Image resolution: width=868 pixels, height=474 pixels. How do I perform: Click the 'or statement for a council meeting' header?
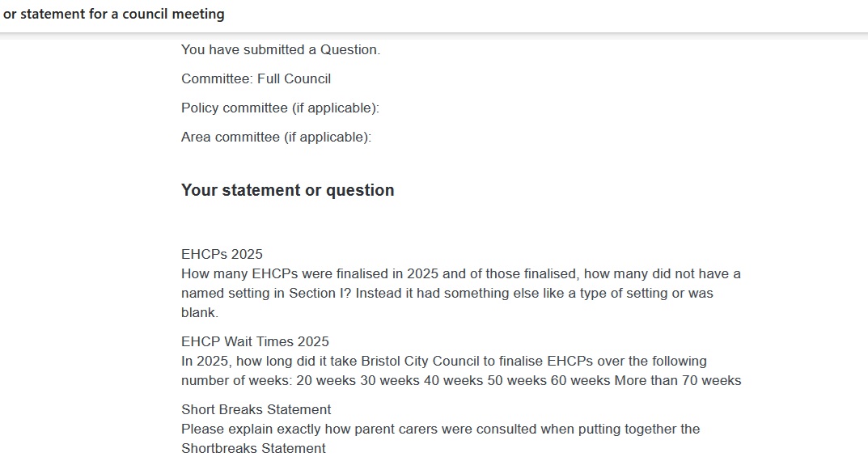click(x=114, y=14)
